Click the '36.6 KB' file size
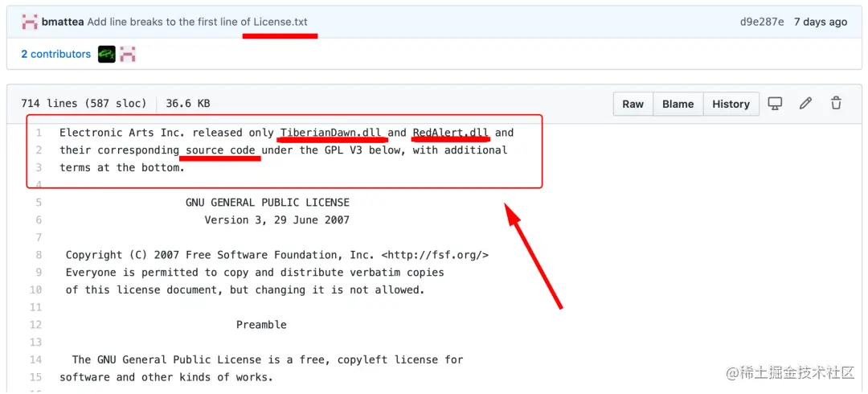 tap(187, 104)
